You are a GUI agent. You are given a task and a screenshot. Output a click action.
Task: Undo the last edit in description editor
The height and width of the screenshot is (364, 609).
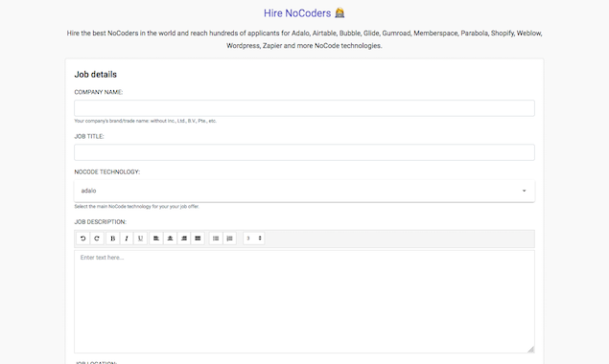(82, 239)
